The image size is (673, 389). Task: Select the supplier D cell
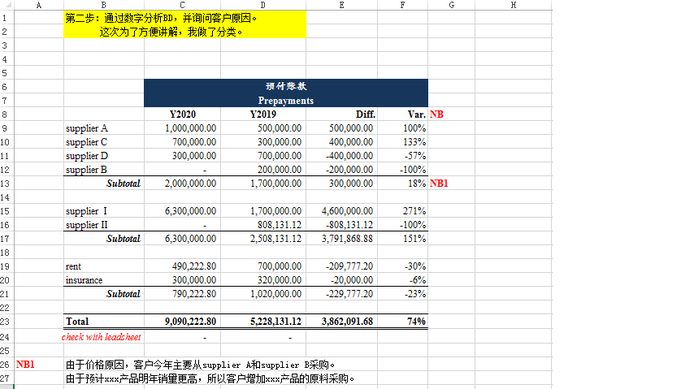104,155
